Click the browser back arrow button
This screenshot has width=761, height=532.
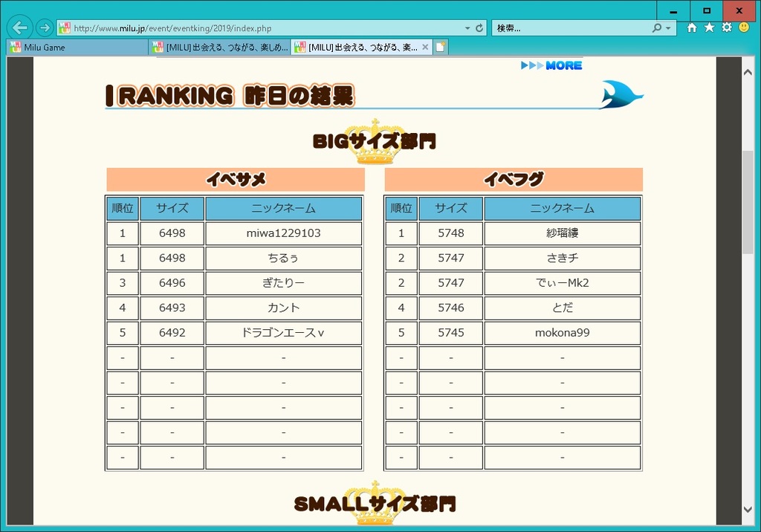[20, 28]
